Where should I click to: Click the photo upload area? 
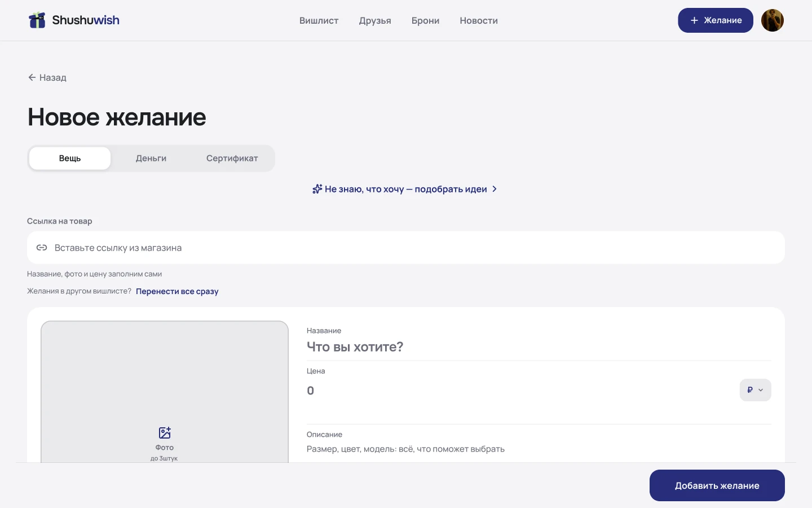click(165, 392)
